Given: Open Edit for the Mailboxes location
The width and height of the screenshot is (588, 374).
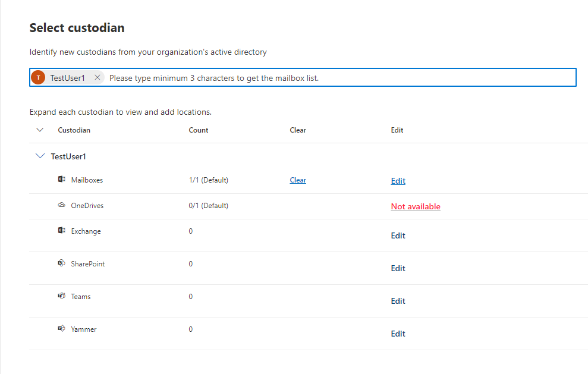Looking at the screenshot, I should (x=398, y=180).
